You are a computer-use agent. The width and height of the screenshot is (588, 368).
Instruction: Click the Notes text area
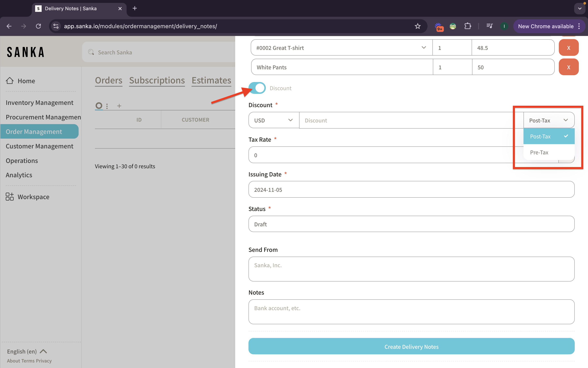[x=411, y=312]
